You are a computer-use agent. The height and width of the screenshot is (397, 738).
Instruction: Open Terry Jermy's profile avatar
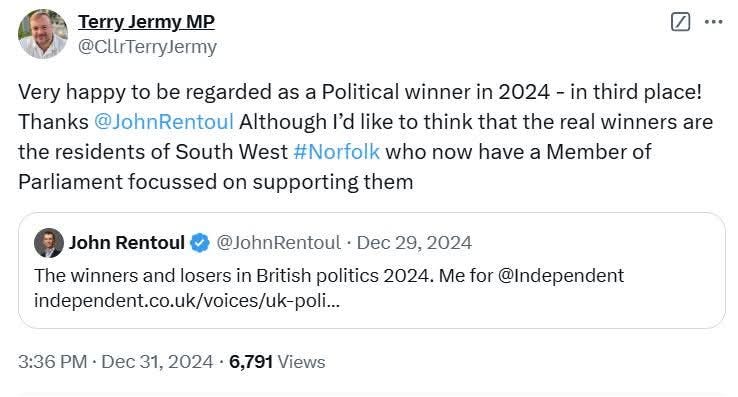pos(42,34)
